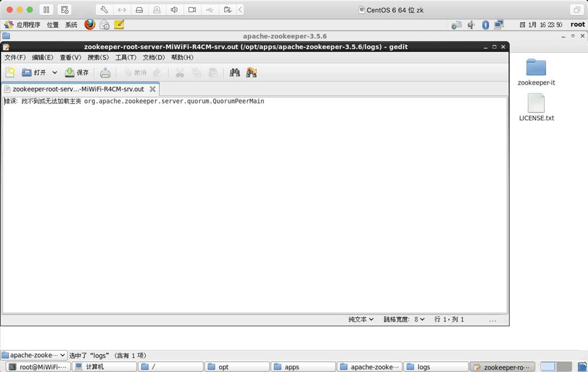Click the volume speaker icon in the tray

point(471,25)
